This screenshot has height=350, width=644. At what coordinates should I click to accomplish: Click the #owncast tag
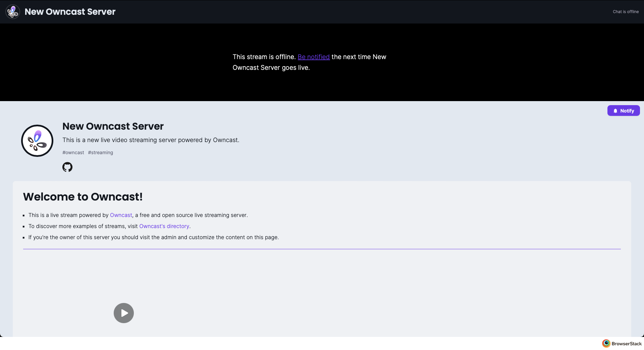click(x=73, y=152)
